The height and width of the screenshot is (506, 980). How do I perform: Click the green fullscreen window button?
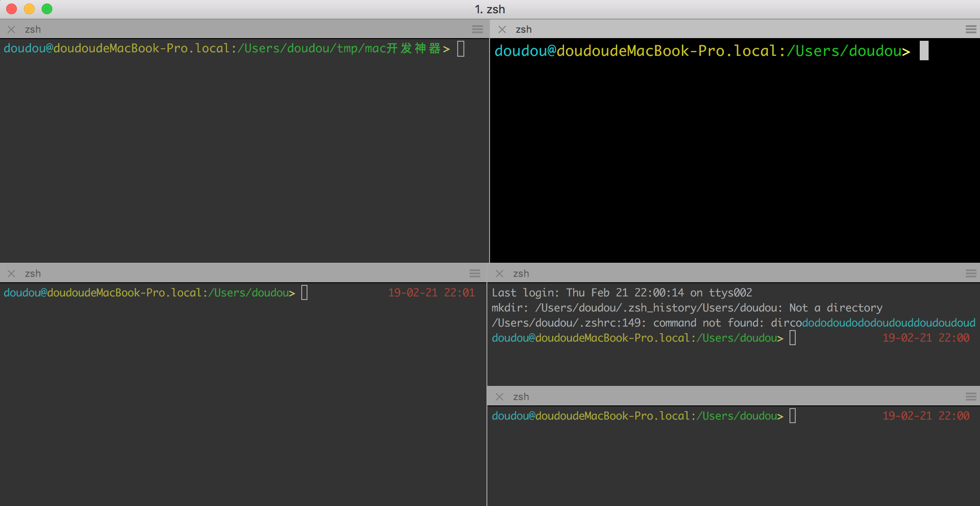pyautogui.click(x=47, y=9)
